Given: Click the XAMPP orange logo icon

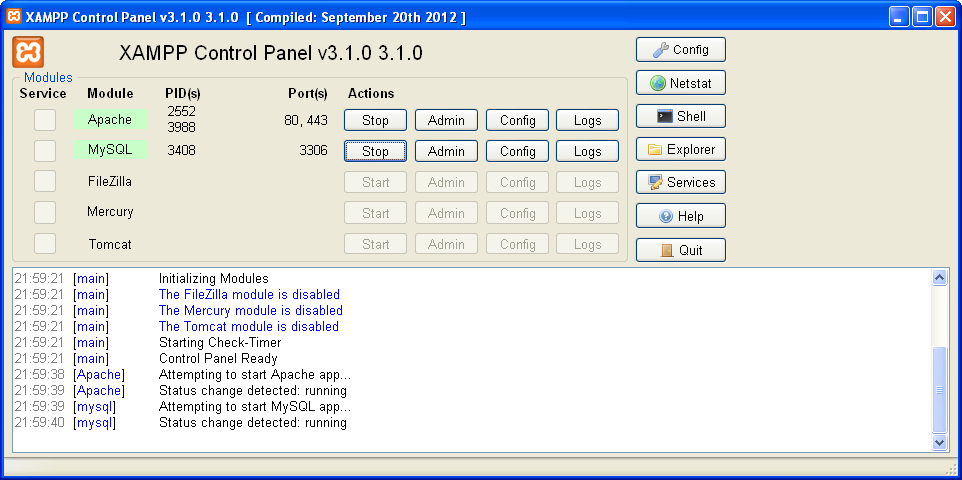Looking at the screenshot, I should coord(28,53).
